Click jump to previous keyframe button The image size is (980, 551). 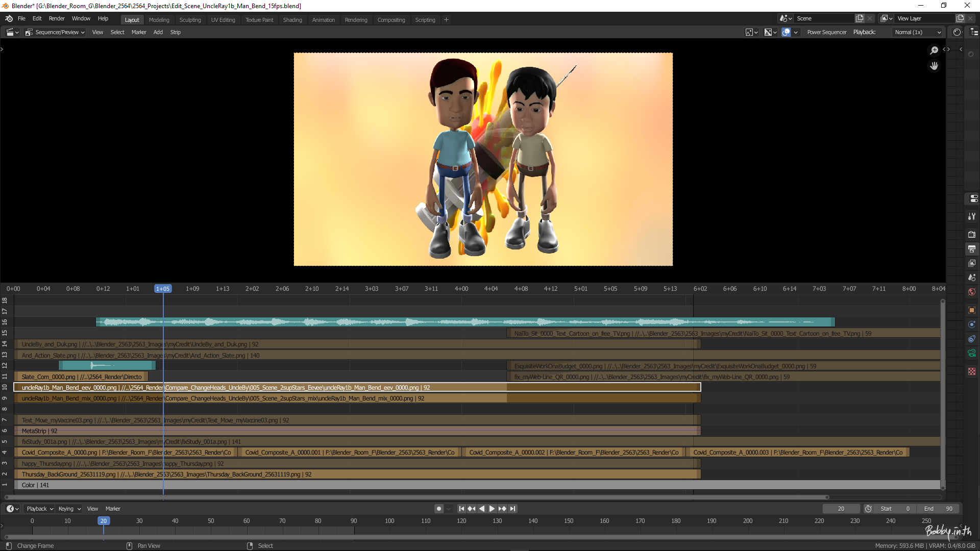click(x=472, y=509)
